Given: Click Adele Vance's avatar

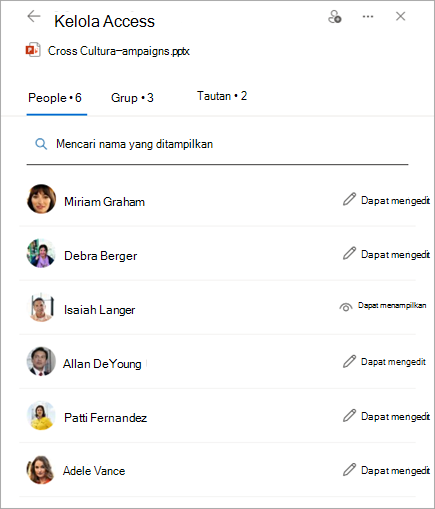Looking at the screenshot, I should [41, 470].
